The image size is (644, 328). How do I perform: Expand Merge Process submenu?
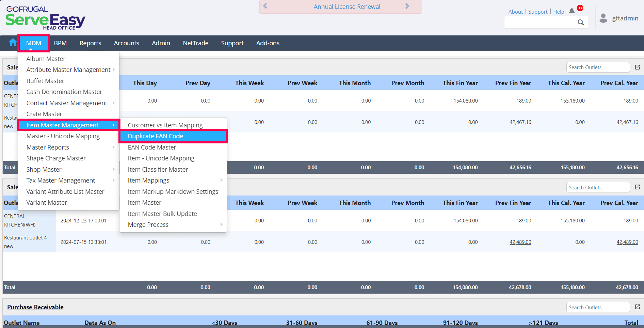pos(221,224)
